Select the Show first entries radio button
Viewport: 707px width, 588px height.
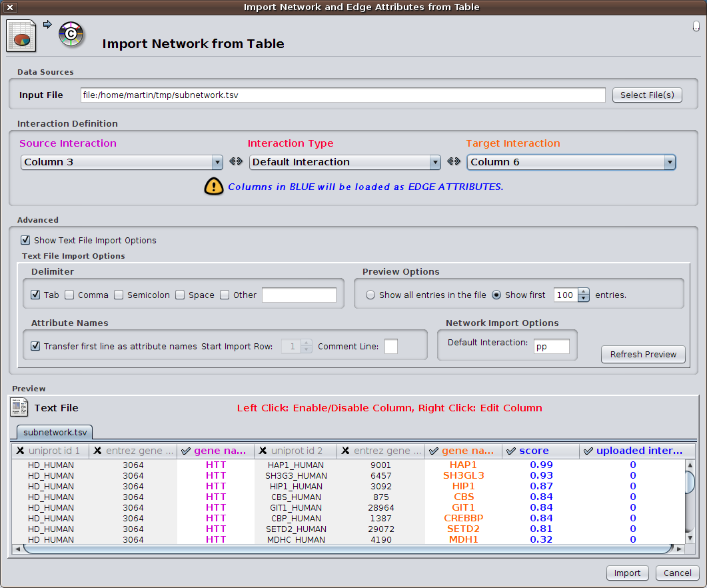(x=496, y=295)
